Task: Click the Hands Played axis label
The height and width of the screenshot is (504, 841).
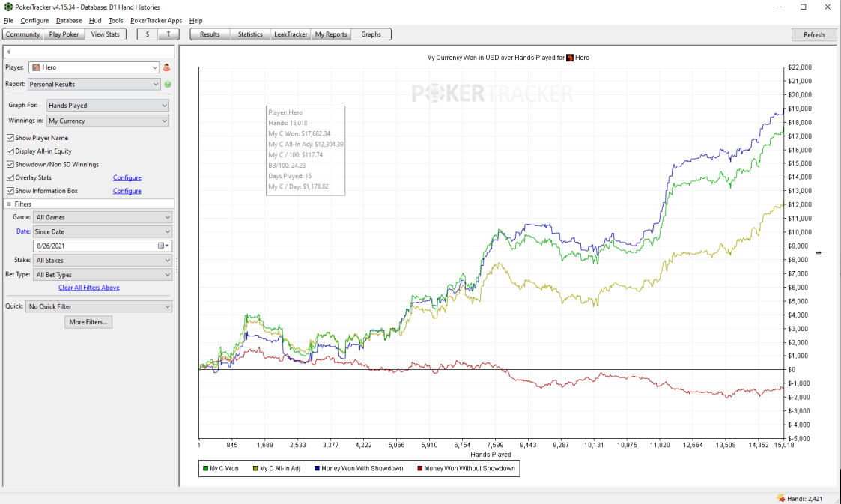Action: 491,455
